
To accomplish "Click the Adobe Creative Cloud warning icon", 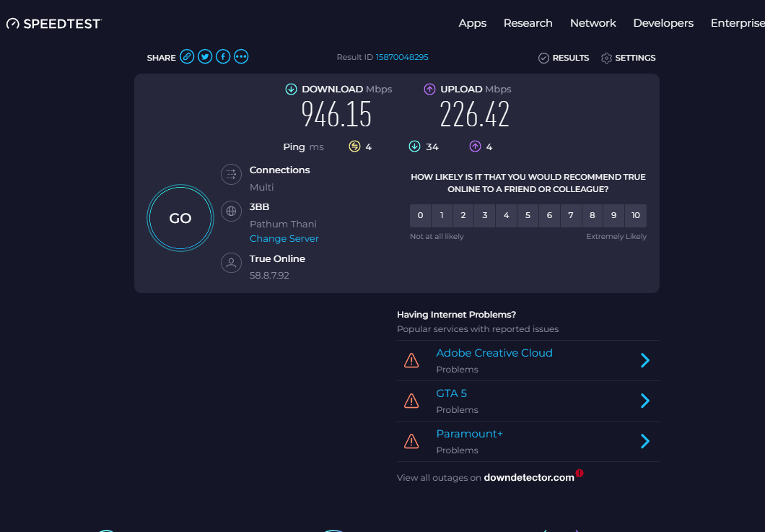I will (x=411, y=361).
